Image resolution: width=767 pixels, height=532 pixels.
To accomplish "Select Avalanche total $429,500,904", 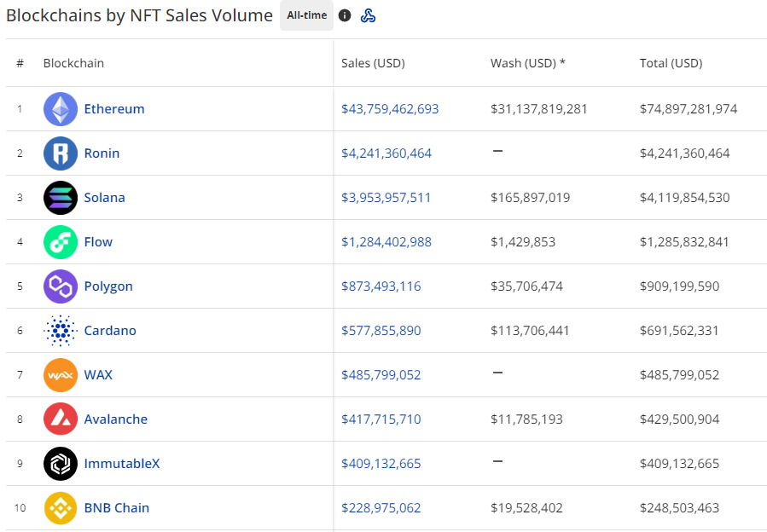I will (679, 419).
